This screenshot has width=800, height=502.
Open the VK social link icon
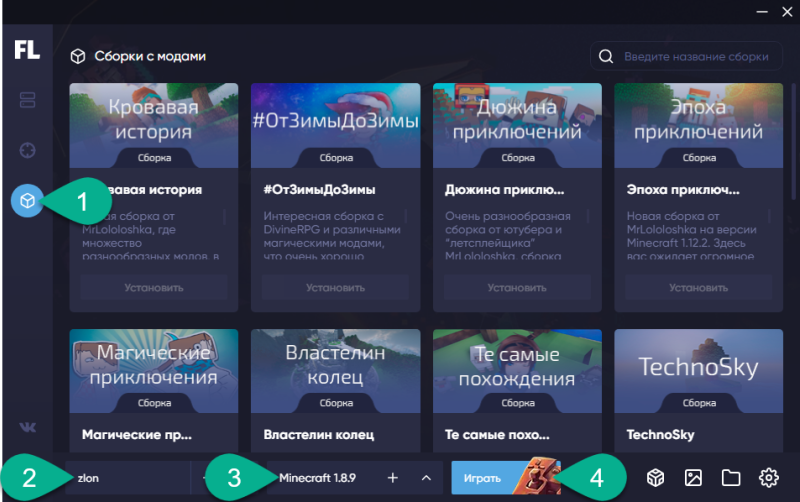28,427
